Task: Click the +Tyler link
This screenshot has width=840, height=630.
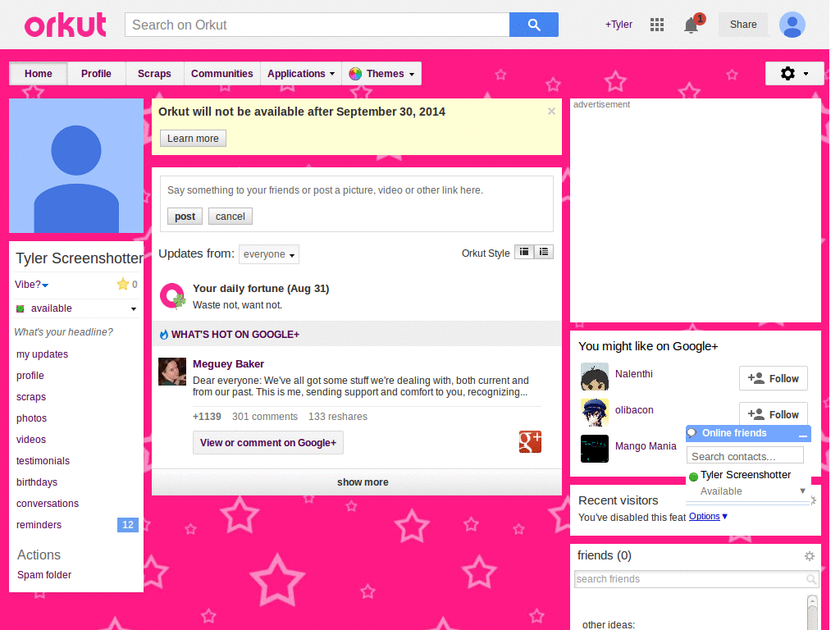Action: click(x=619, y=25)
